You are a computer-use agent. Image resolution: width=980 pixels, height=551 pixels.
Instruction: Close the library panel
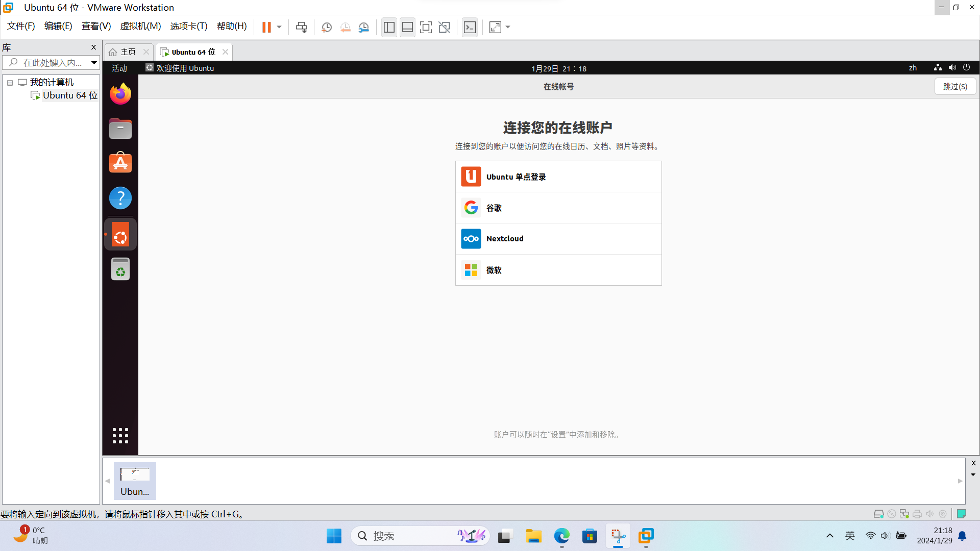(x=93, y=47)
